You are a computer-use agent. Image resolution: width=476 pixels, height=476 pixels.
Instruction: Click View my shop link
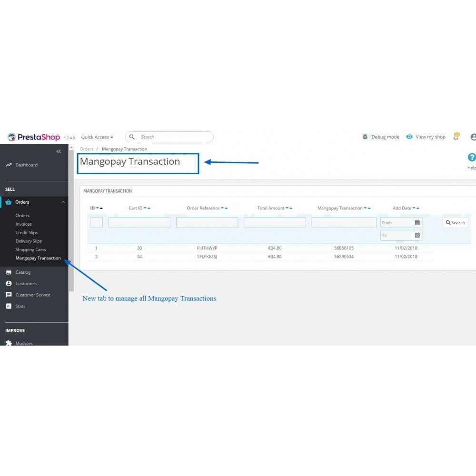click(x=430, y=137)
